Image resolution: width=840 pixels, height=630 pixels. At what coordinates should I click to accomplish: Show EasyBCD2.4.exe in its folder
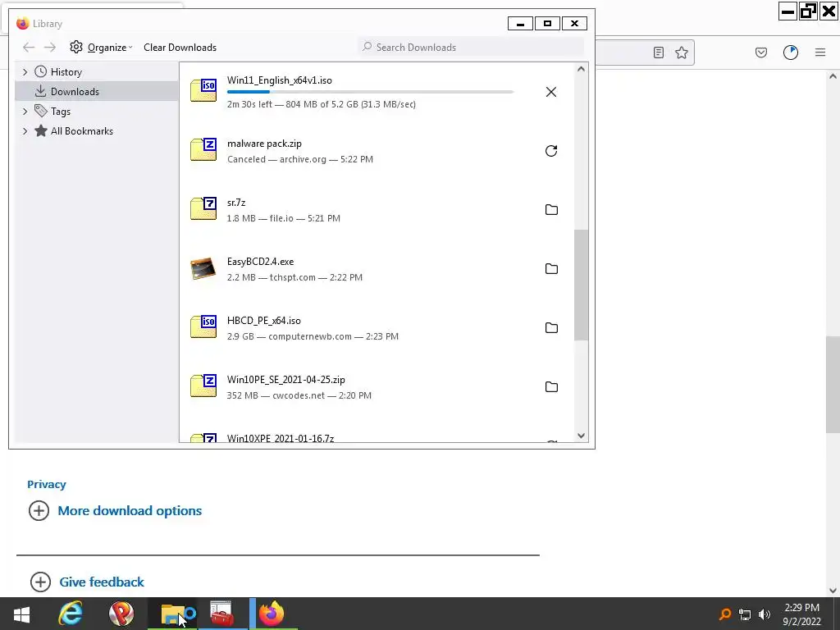(x=551, y=269)
